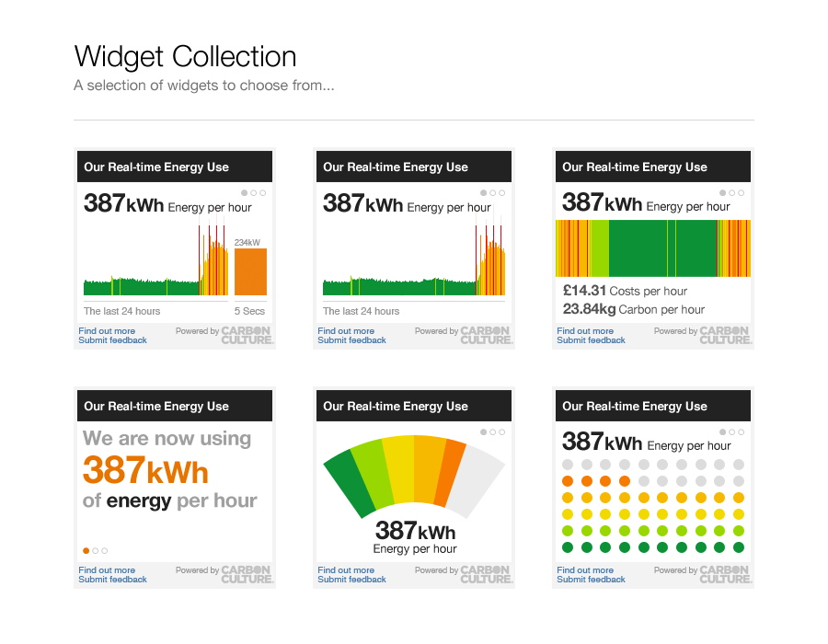Select third pager dot in dot-grid widget
Image resolution: width=828 pixels, height=644 pixels.
[x=741, y=431]
